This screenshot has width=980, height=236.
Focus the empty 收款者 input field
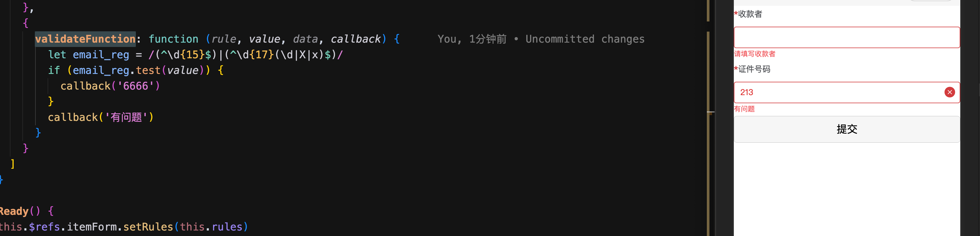[846, 37]
